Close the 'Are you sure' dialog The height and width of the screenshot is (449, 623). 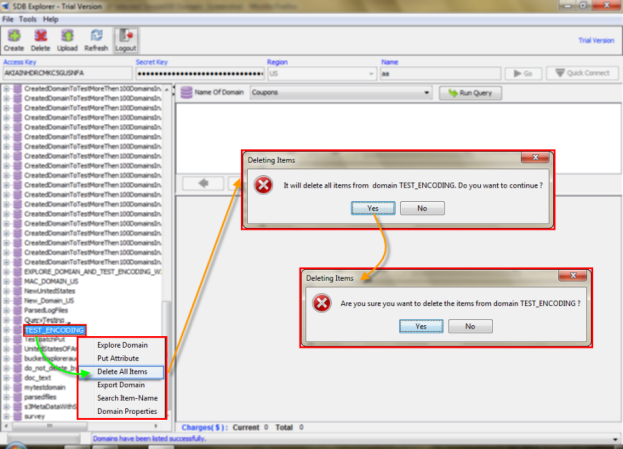point(573,275)
